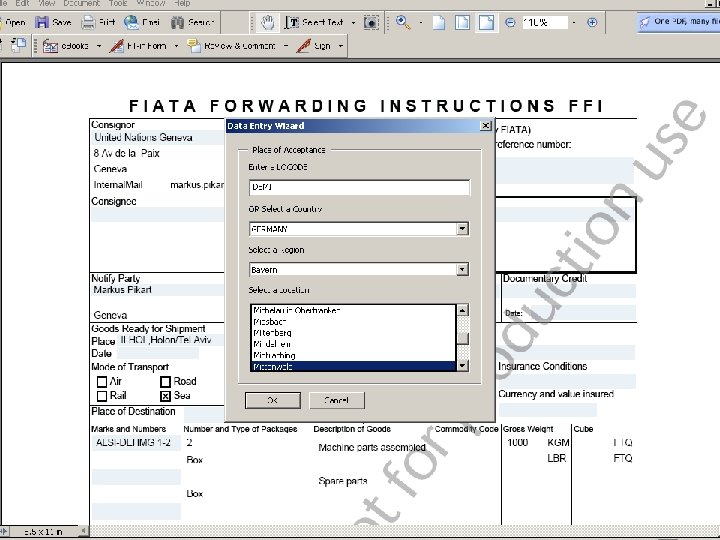Click the Insurance Conditions field
The width and height of the screenshot is (720, 540).
pyautogui.click(x=567, y=381)
